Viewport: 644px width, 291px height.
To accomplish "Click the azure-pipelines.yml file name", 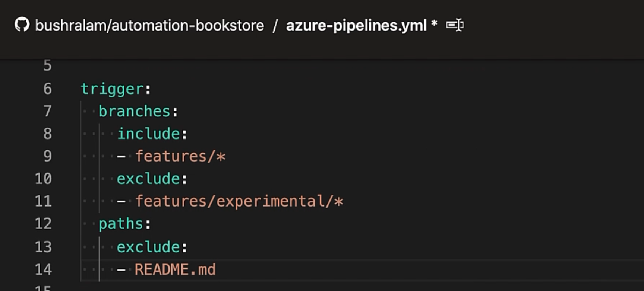I will click(356, 26).
